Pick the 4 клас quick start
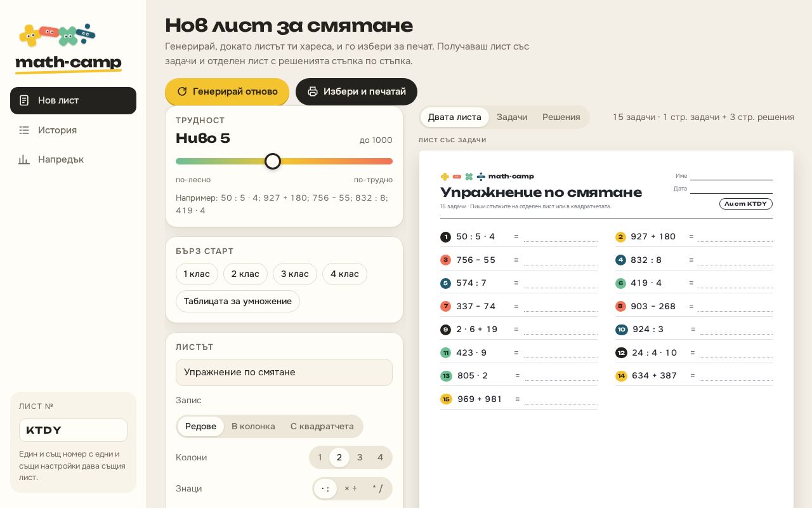The image size is (812, 508). click(x=344, y=274)
